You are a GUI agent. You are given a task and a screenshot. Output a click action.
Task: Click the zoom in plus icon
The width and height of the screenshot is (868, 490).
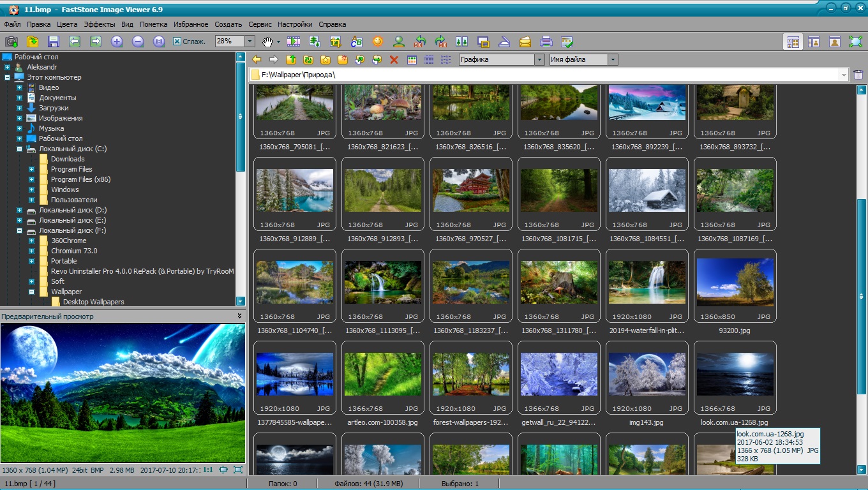116,41
